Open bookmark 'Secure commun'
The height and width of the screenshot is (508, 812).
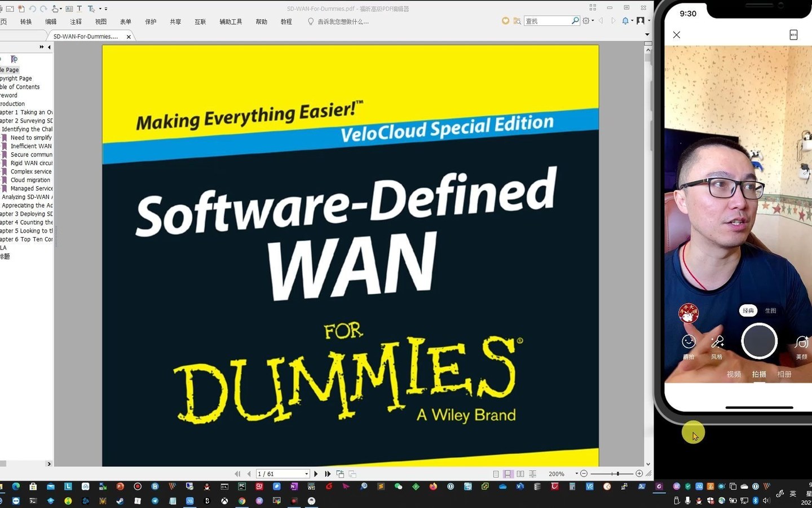[x=31, y=155]
